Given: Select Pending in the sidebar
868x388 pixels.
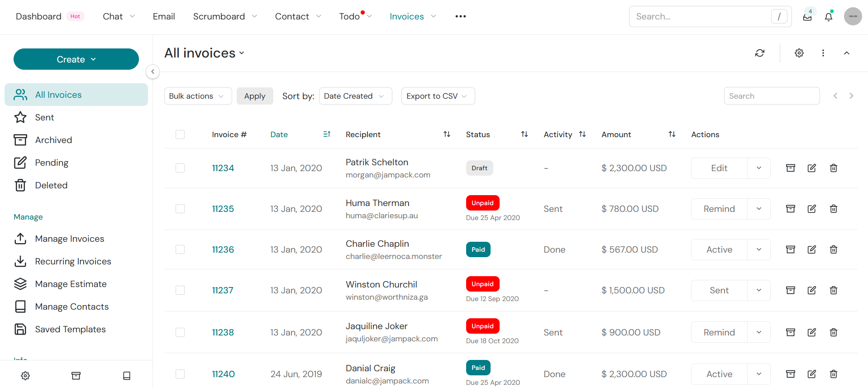Looking at the screenshot, I should [76, 163].
